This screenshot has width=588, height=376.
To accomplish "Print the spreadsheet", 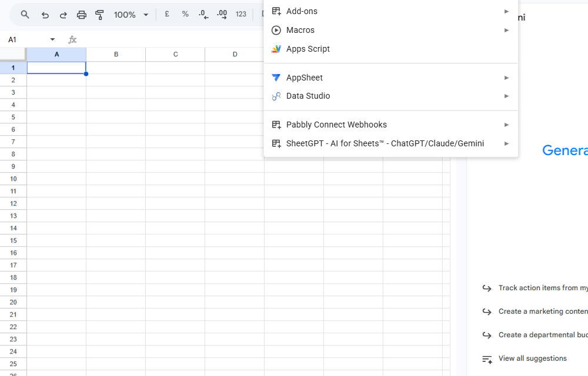I will [x=81, y=15].
